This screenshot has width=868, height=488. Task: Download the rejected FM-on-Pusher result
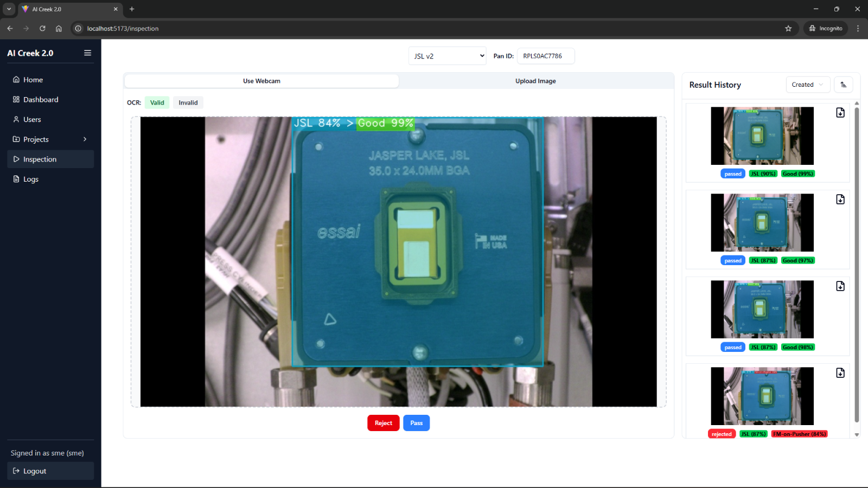tap(840, 373)
